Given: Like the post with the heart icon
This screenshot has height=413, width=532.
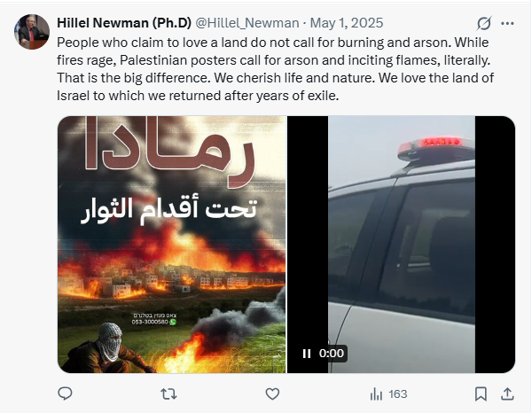Looking at the screenshot, I should point(272,394).
